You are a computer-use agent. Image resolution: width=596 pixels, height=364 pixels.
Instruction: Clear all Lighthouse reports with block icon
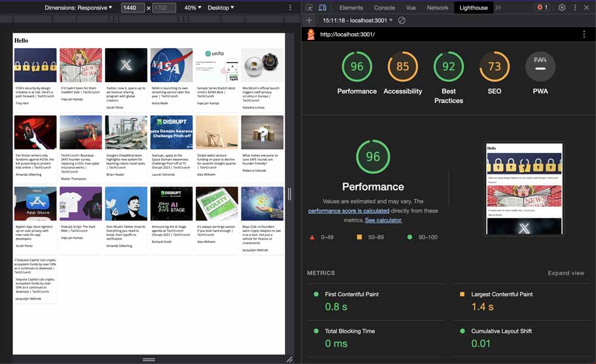[401, 20]
